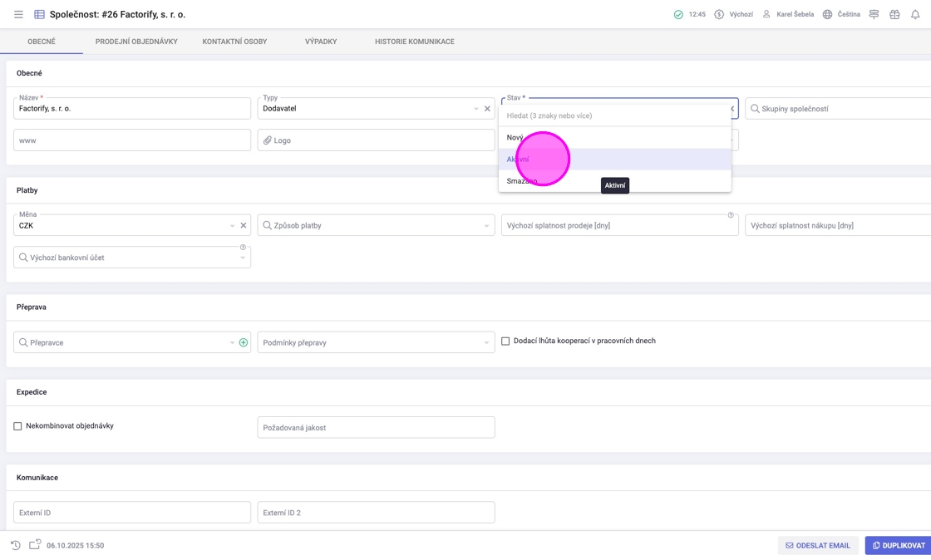
Task: Click the notifications bell icon
Action: (x=915, y=14)
